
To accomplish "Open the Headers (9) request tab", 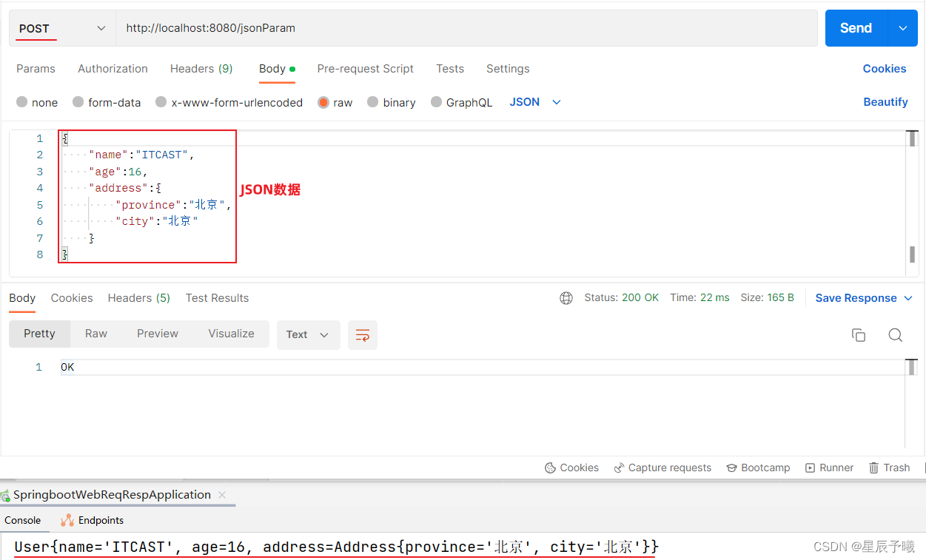I will 201,69.
